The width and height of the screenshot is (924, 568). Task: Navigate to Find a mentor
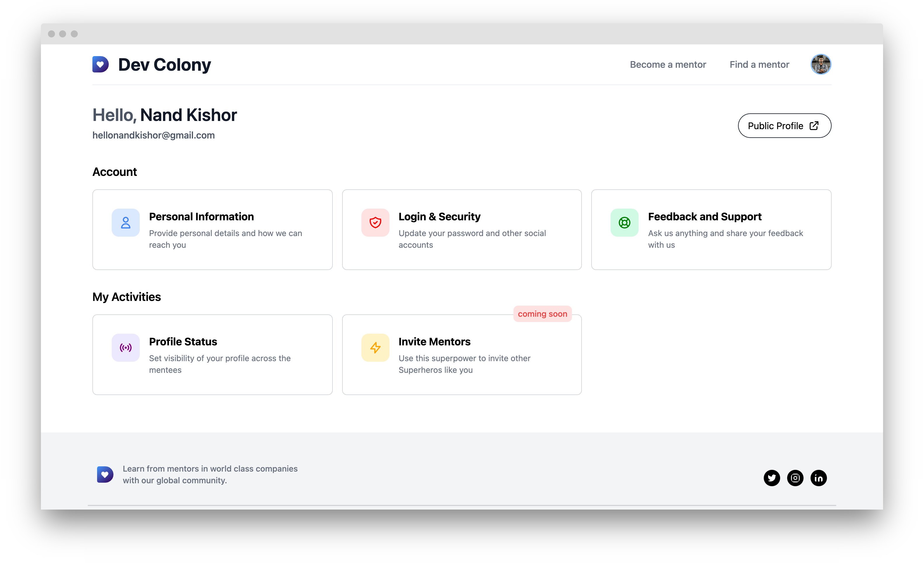point(759,65)
